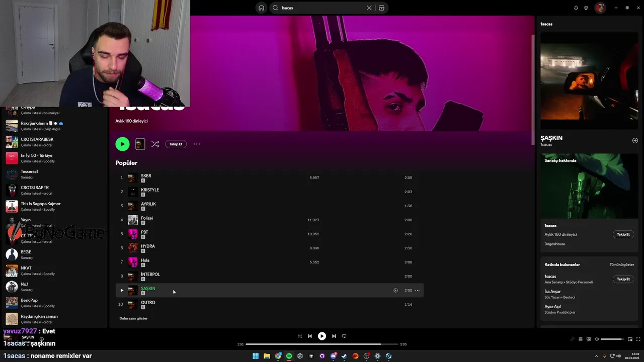644x362 pixels.
Task: Open File Explorer from the taskbar
Action: coord(267,356)
